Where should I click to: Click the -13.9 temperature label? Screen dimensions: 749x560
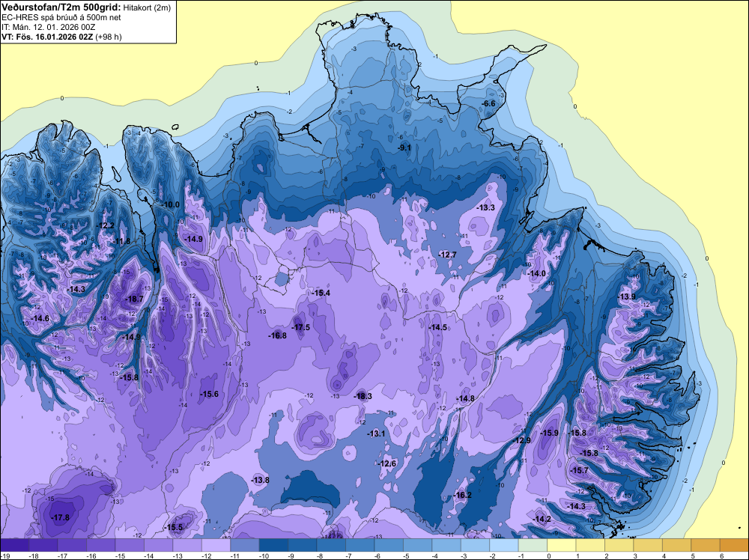point(627,296)
